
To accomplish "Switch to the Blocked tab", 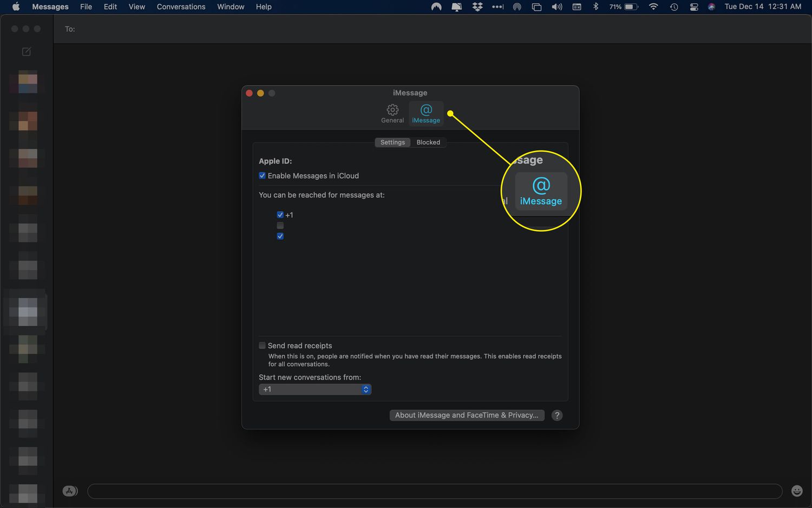I will click(x=428, y=142).
